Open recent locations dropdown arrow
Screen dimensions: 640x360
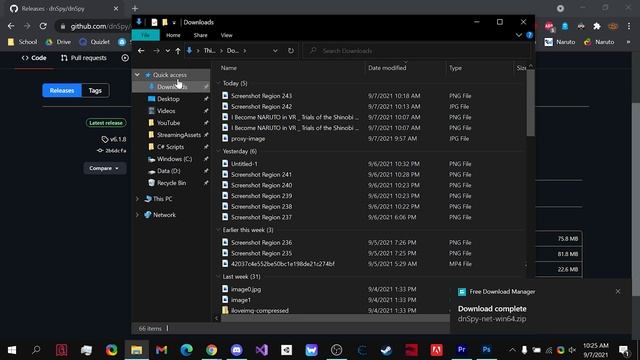pos(167,51)
